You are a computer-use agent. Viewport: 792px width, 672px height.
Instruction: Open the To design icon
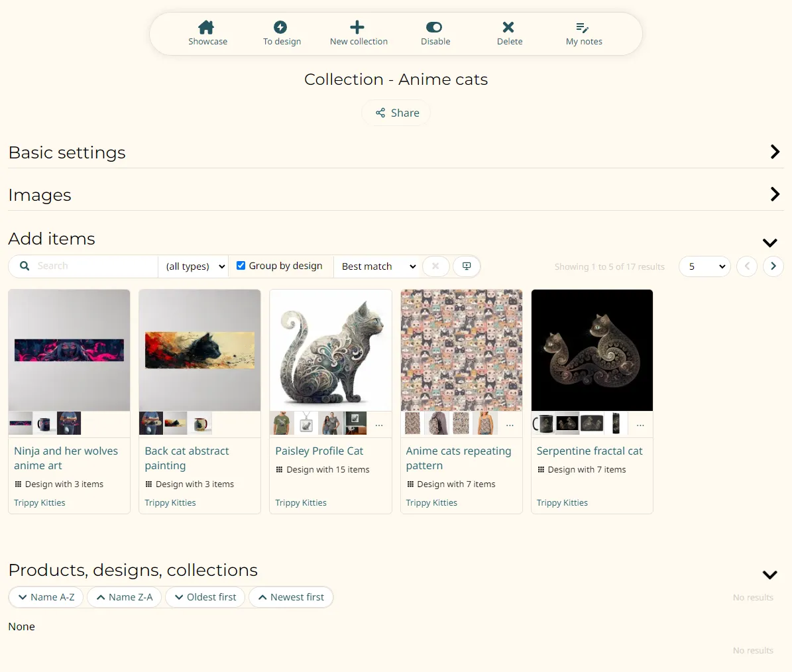pos(281,27)
